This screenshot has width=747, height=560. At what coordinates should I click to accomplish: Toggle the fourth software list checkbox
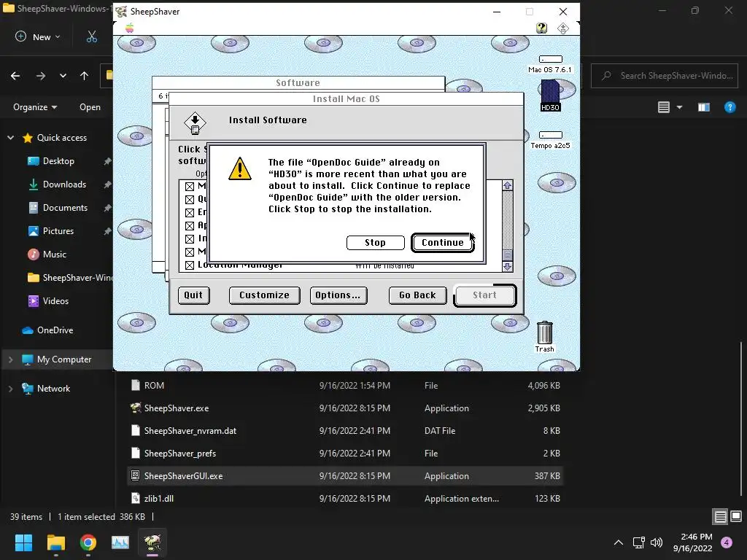tap(190, 226)
